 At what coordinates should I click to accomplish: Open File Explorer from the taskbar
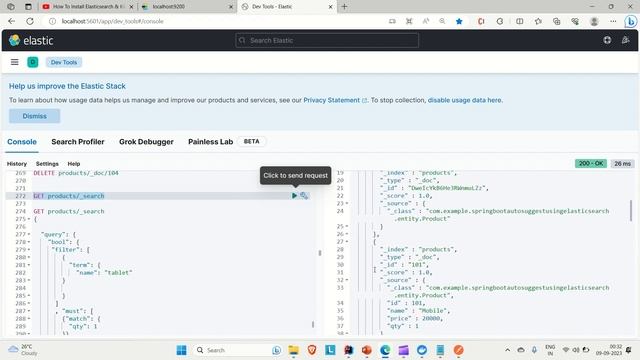293,350
